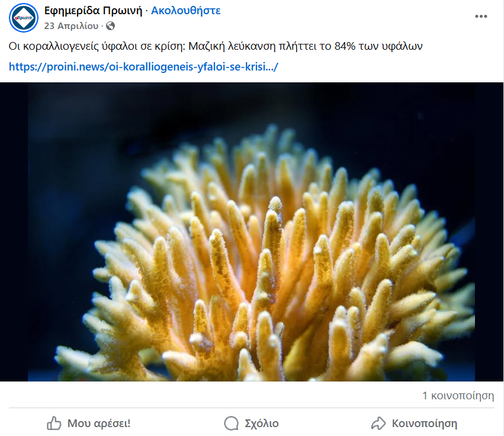Open the three-dot post options menu

[x=481, y=17]
